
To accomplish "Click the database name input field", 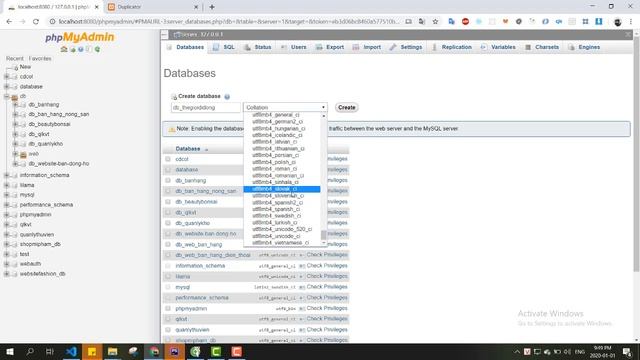I will point(206,107).
